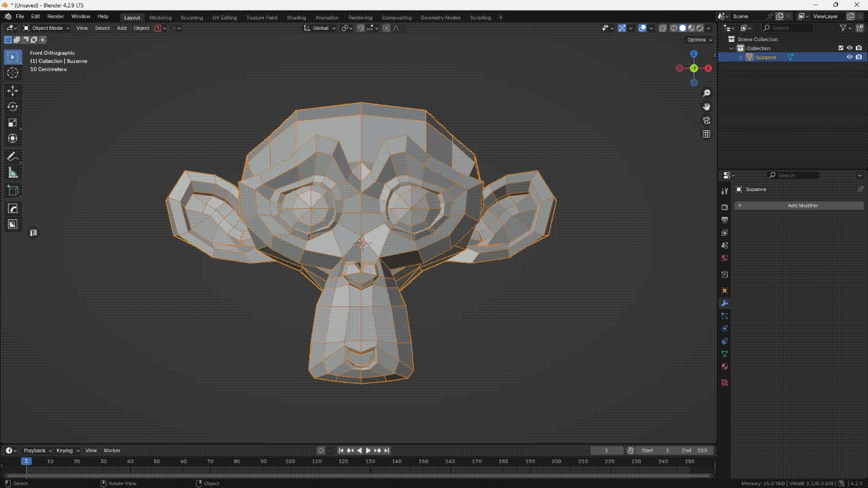
Task: Activate the Select Box tool
Action: coord(12,57)
